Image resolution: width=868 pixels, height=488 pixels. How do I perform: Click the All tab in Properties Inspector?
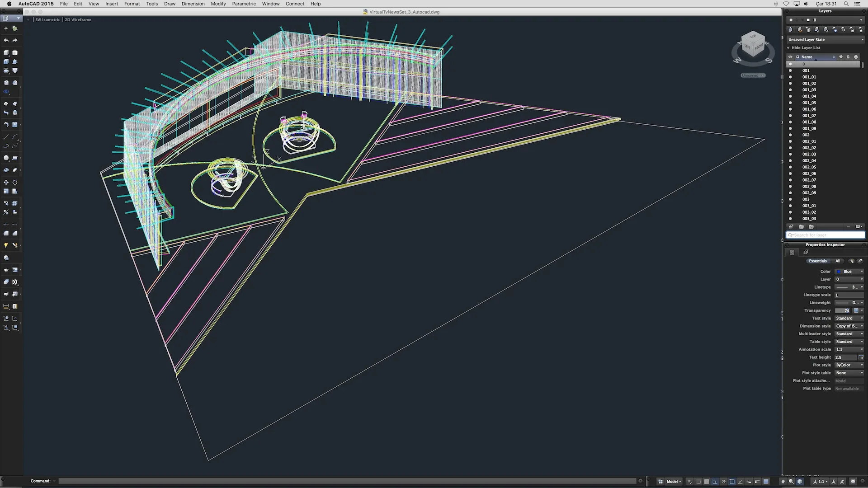point(838,261)
